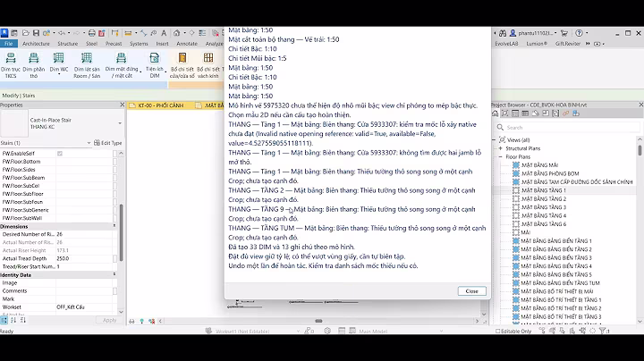Image resolution: width=644 pixels, height=361 pixels.
Task: Open the Dim WC dropdown arrow
Action: [x=59, y=75]
